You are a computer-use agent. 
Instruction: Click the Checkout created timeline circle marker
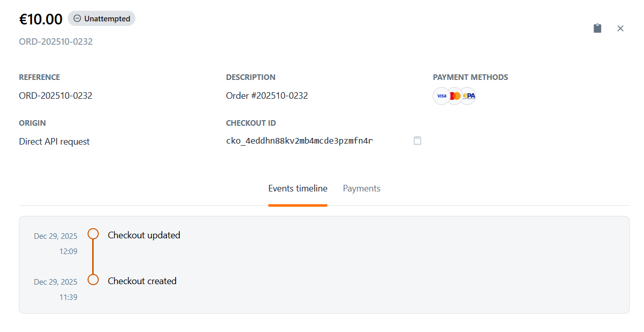[93, 279]
